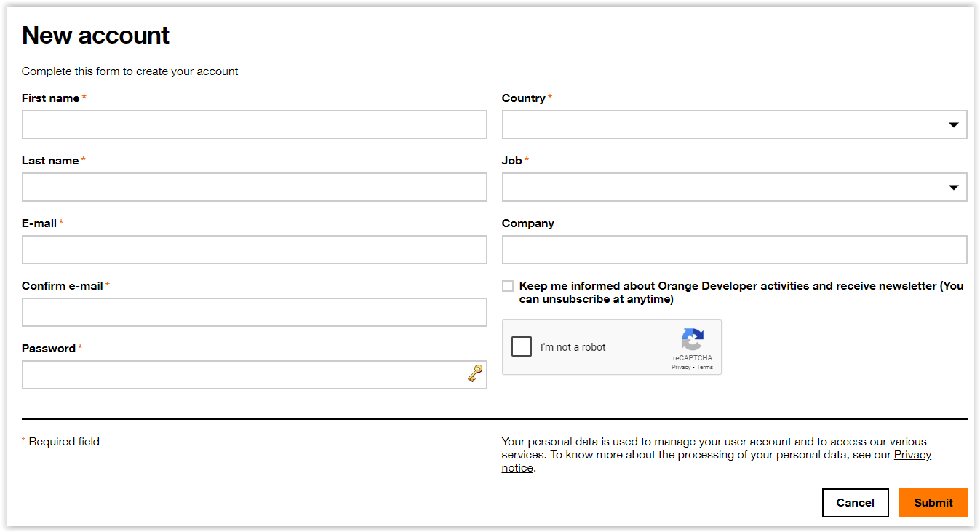The width and height of the screenshot is (980, 532).
Task: Check the newsletter subscription checkbox
Action: click(x=508, y=286)
